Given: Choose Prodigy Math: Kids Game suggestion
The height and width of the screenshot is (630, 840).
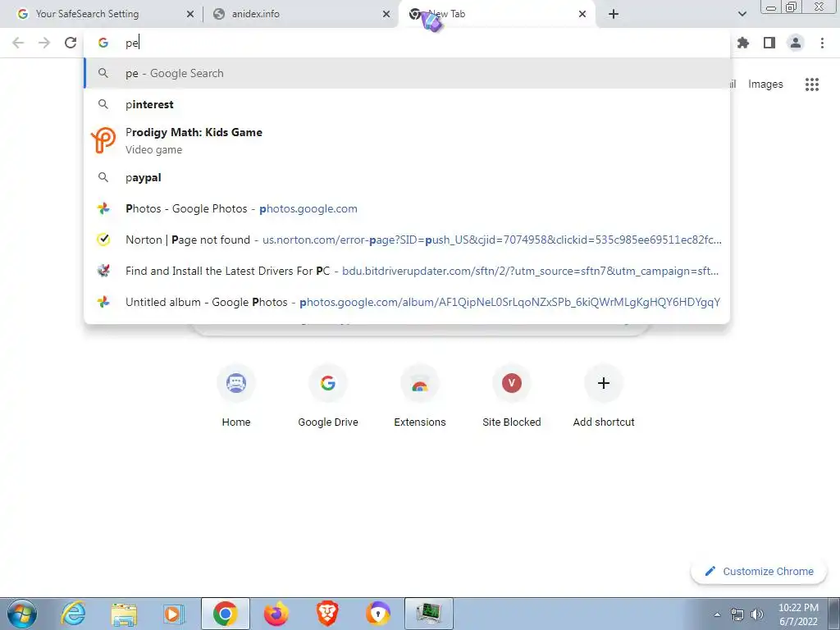Looking at the screenshot, I should point(407,140).
